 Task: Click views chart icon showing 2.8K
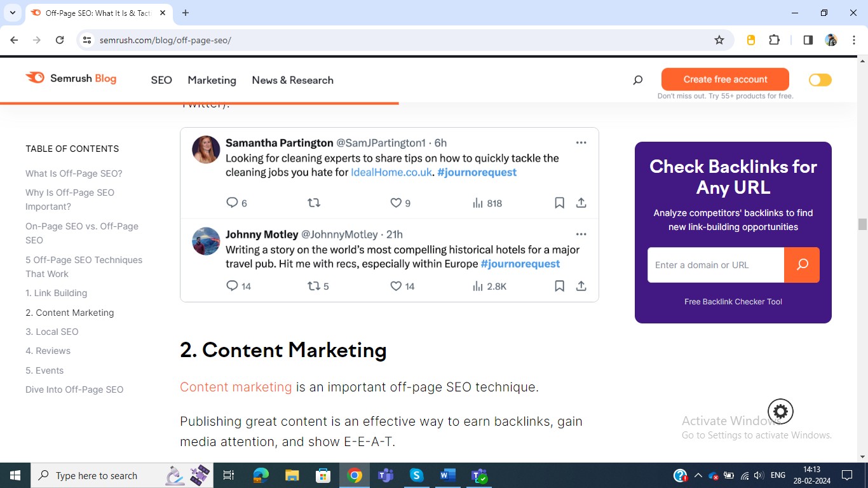[x=478, y=286]
